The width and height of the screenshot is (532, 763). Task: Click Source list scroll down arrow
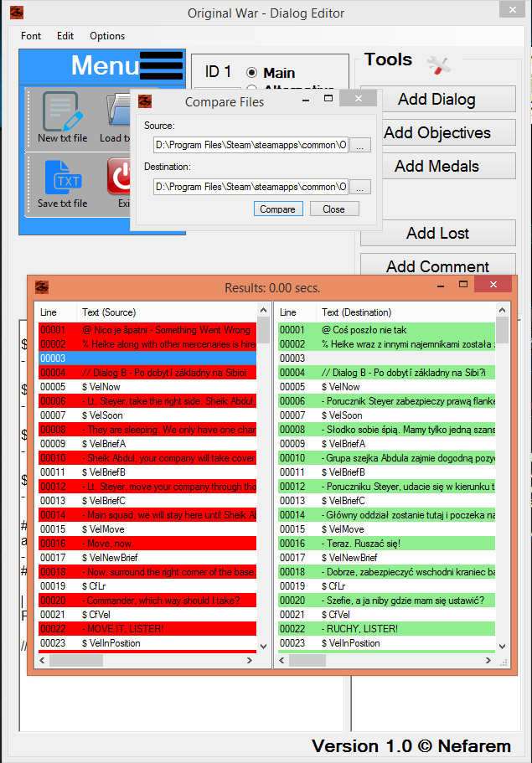point(263,647)
